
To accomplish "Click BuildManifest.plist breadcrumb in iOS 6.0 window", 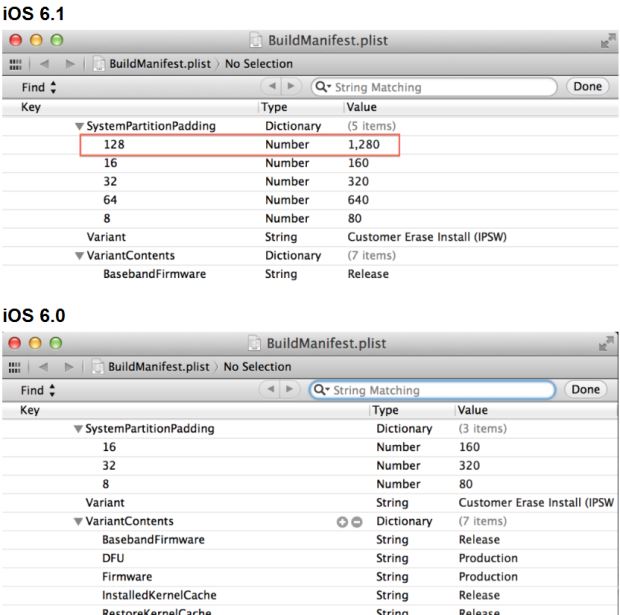I will [151, 367].
